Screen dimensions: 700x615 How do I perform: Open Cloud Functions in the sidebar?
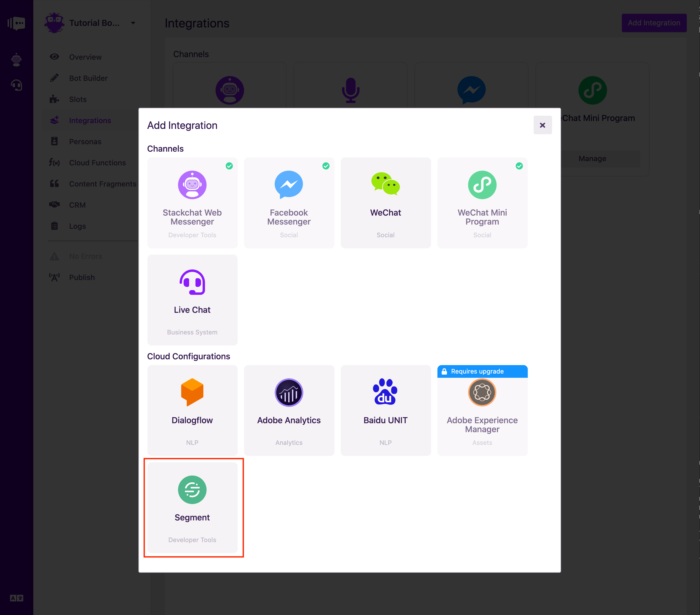click(x=97, y=163)
